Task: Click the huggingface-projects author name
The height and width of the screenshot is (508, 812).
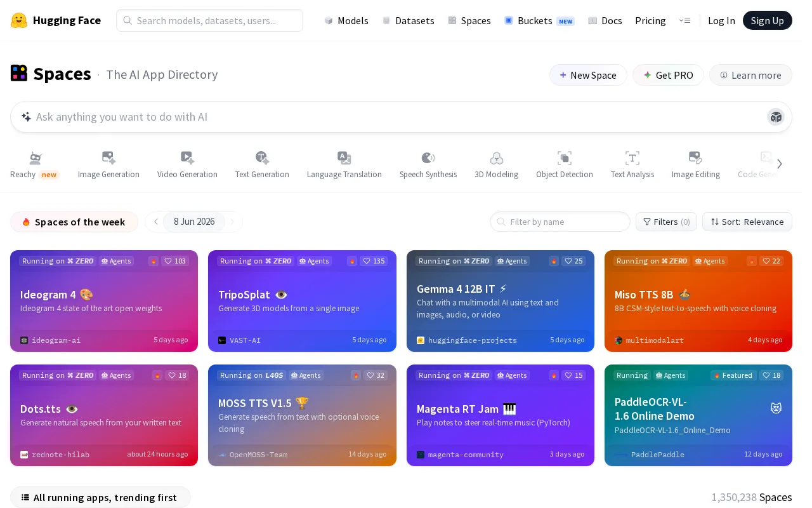Action: 473,340
